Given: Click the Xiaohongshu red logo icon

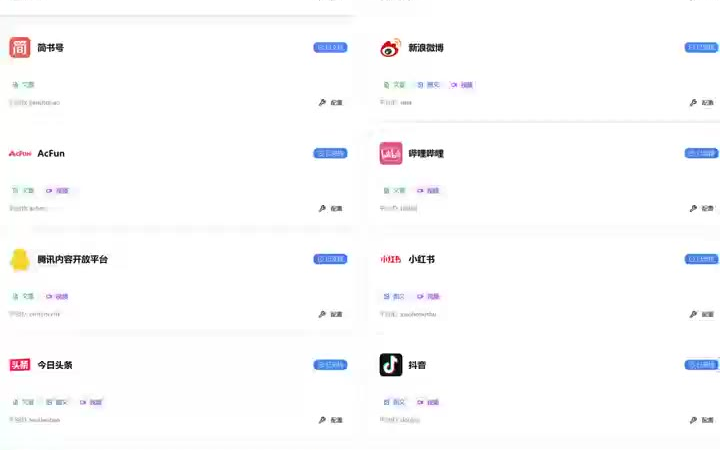Looking at the screenshot, I should (391, 259).
